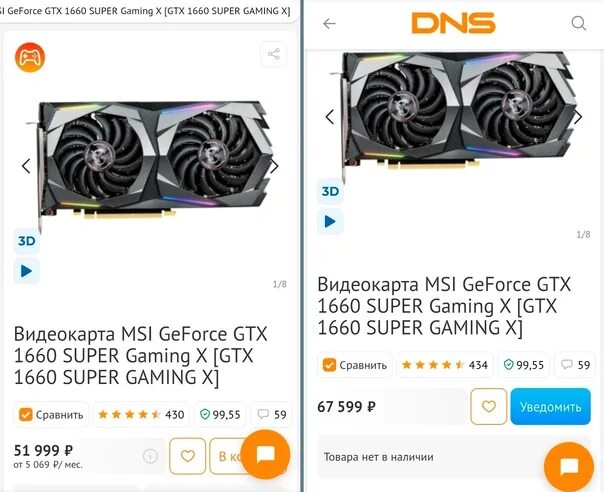Play product video in left screenshot

27,271
